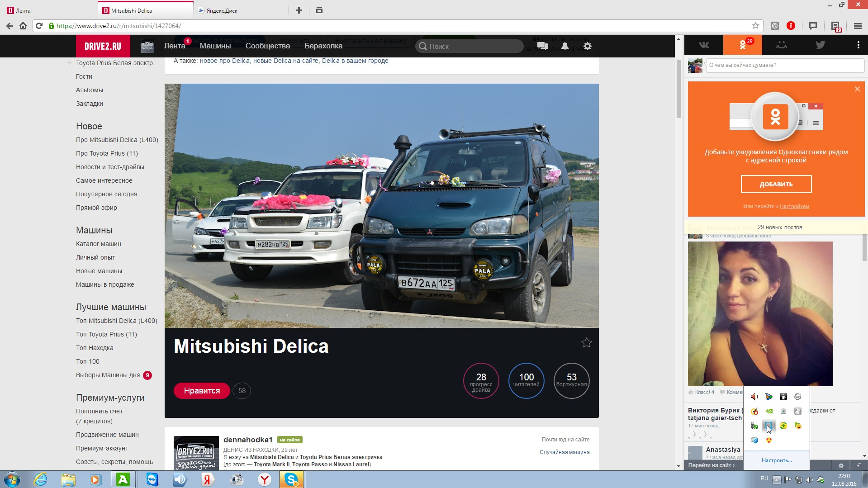The height and width of the screenshot is (488, 868).
Task: Open the Сообщества menu item
Action: click(268, 46)
